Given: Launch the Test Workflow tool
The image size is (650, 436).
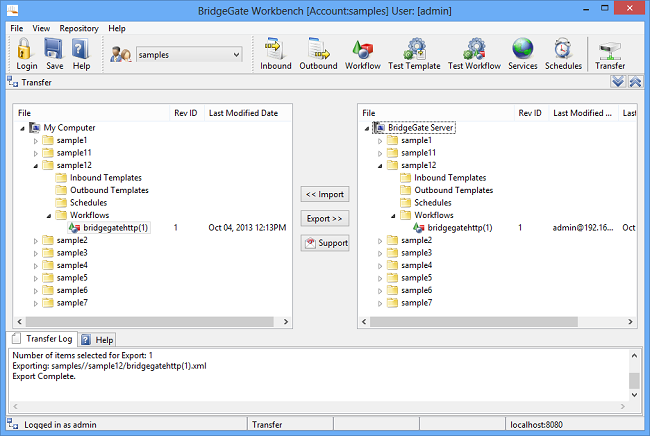Looking at the screenshot, I should point(474,50).
